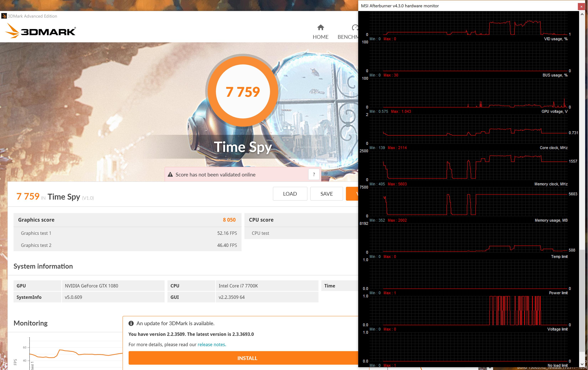Click the HOME house icon
The image size is (588, 370).
320,27
